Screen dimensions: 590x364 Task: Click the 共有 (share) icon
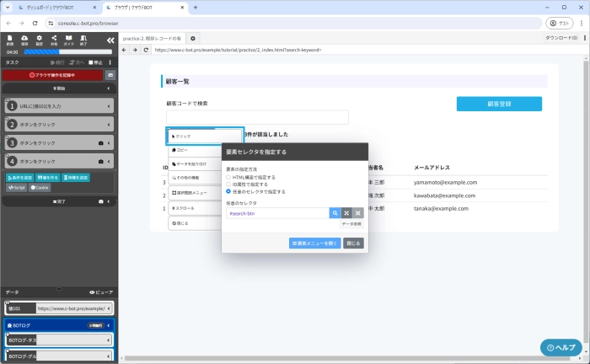click(55, 39)
